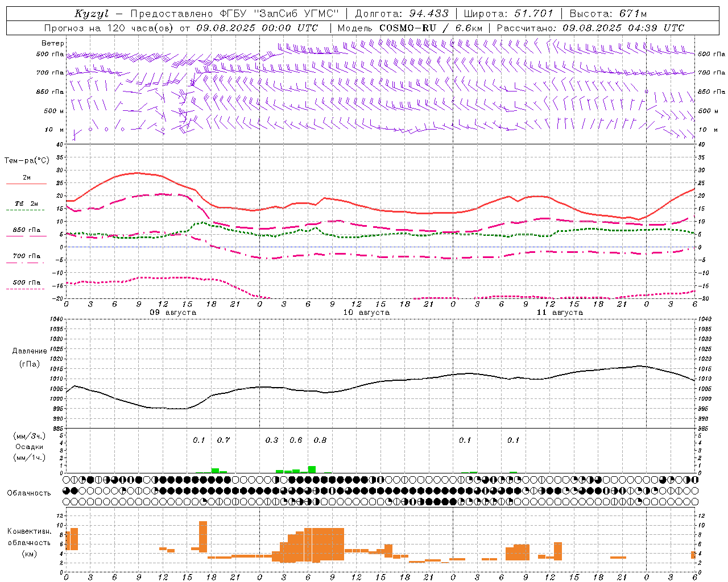Viewport: 728px width, 582px height.
Task: Click the "11 августа" date label
Action: [560, 313]
